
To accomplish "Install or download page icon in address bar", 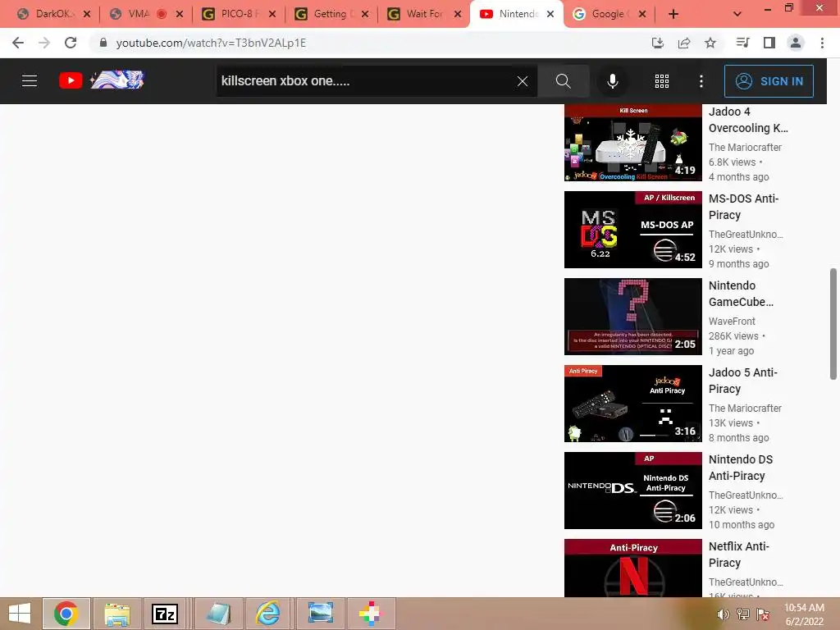I will point(658,43).
